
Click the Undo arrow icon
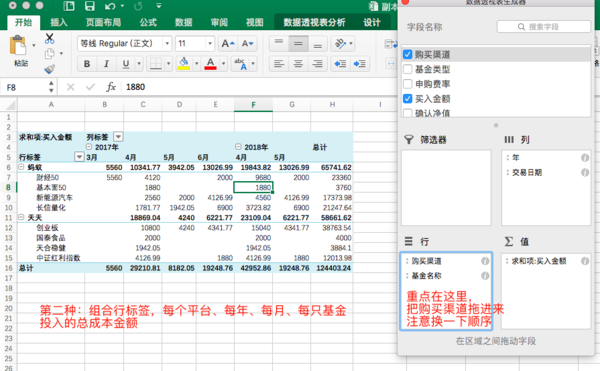pos(110,6)
